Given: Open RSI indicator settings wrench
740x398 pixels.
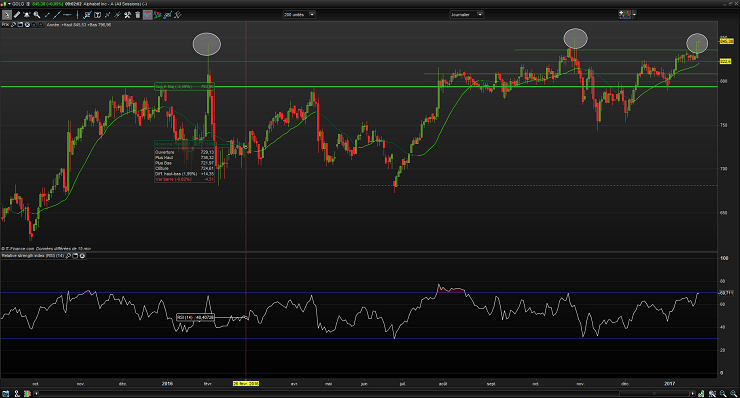Looking at the screenshot, I should click(68, 255).
